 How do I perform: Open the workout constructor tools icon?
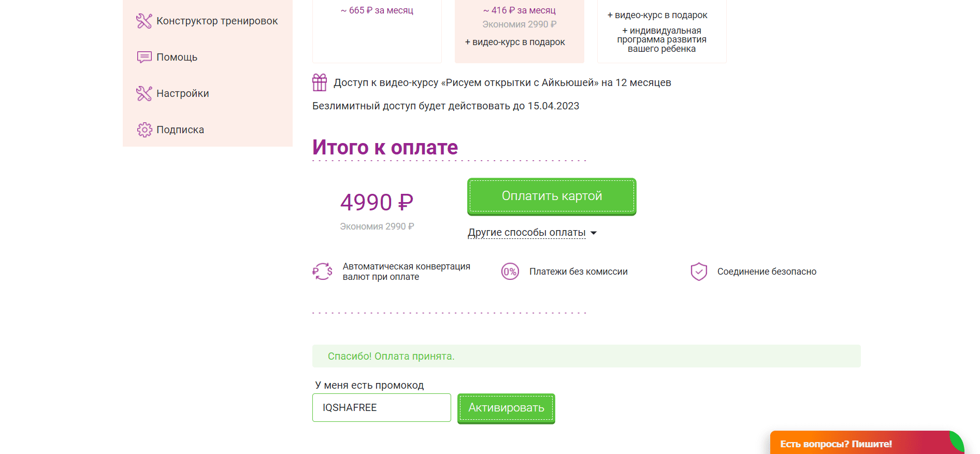point(144,21)
